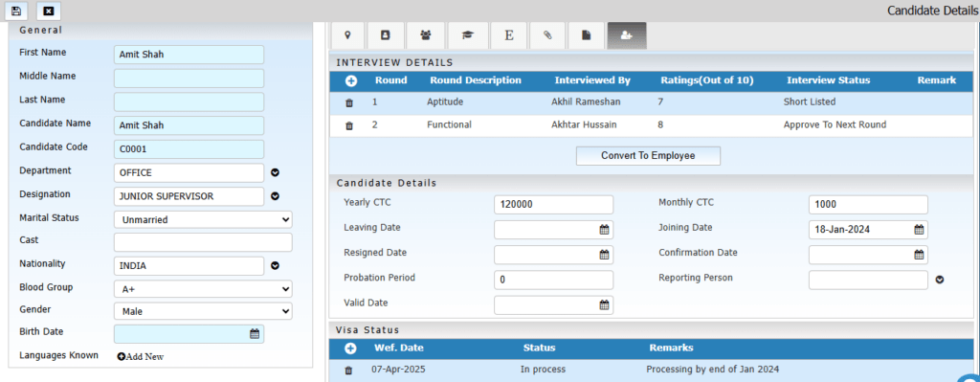Open the document file tab
Screen dimensions: 980x382
coord(587,35)
